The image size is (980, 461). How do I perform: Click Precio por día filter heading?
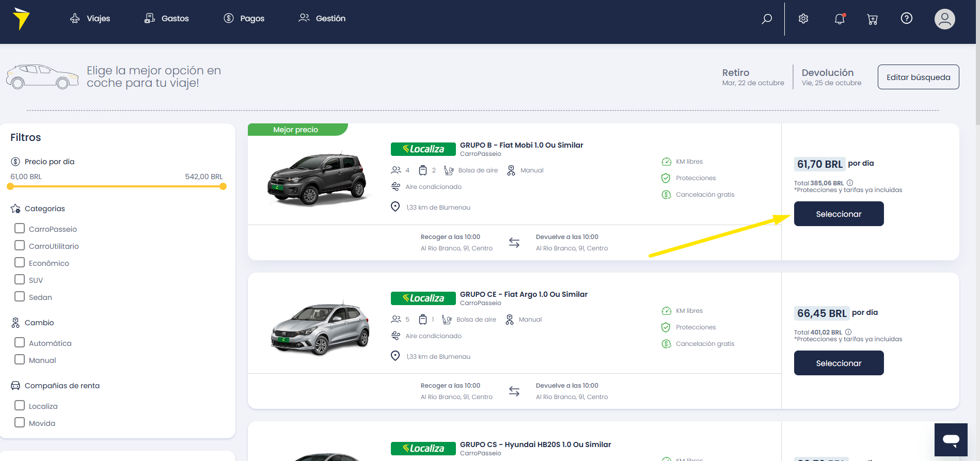point(50,162)
